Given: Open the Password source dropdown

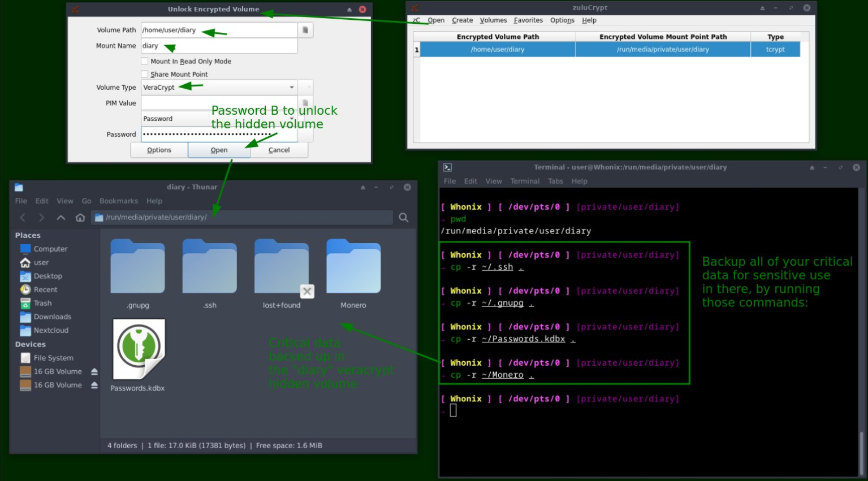Looking at the screenshot, I should coord(219,119).
